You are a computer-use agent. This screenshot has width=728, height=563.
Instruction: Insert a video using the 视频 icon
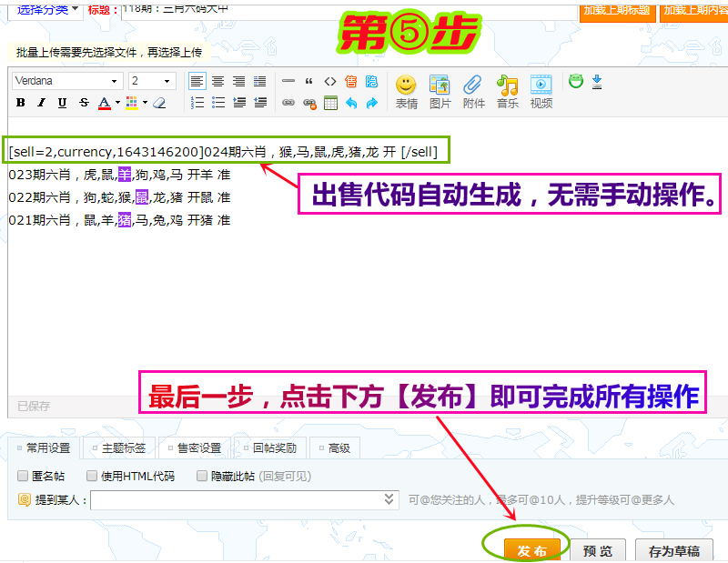click(x=541, y=91)
